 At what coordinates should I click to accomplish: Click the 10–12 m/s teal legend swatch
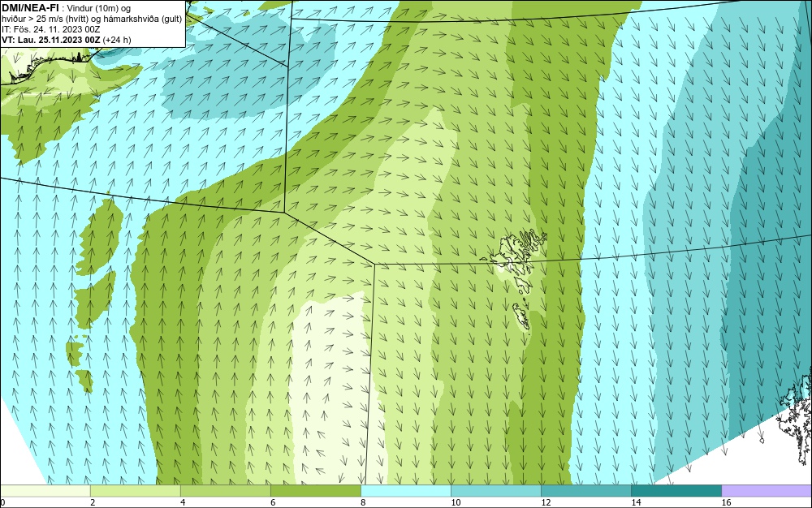(496, 490)
